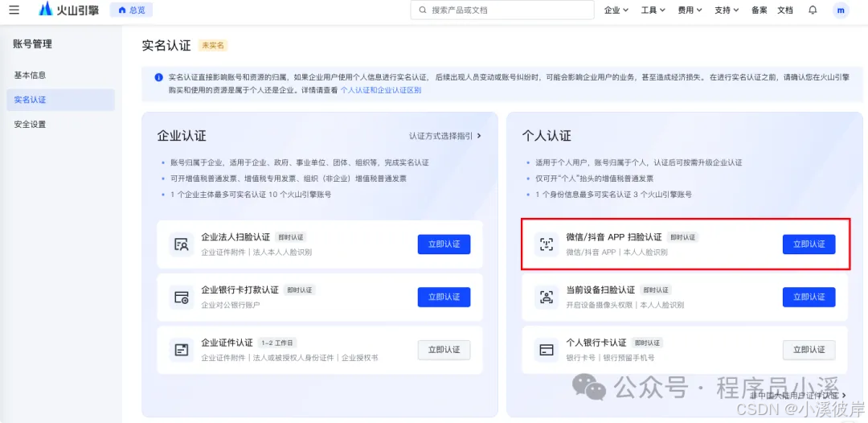The image size is (868, 423).
Task: Click the 火山引擎 logo
Action: 69,10
